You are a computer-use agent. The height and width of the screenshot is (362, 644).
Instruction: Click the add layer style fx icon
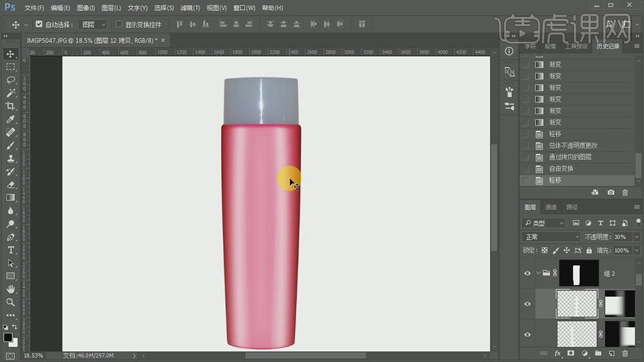click(557, 354)
